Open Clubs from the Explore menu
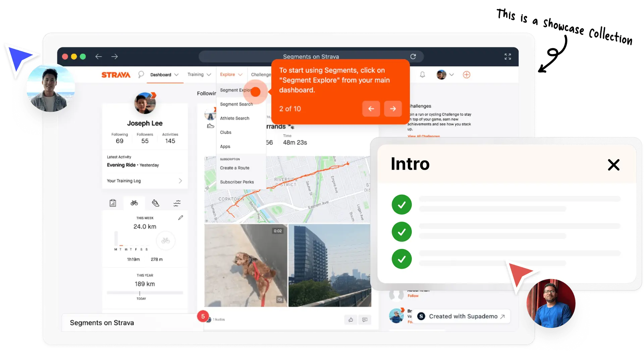 point(225,133)
